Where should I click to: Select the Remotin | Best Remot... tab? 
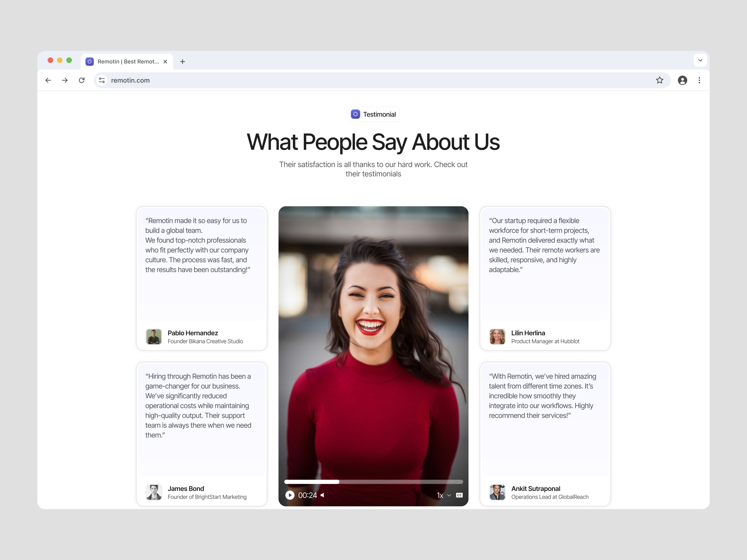point(127,61)
